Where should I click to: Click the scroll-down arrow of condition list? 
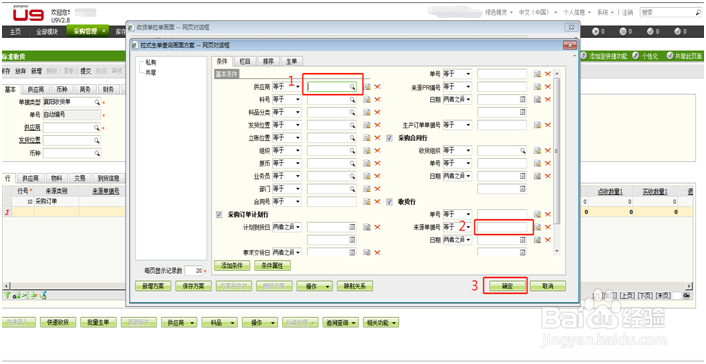pyautogui.click(x=557, y=251)
